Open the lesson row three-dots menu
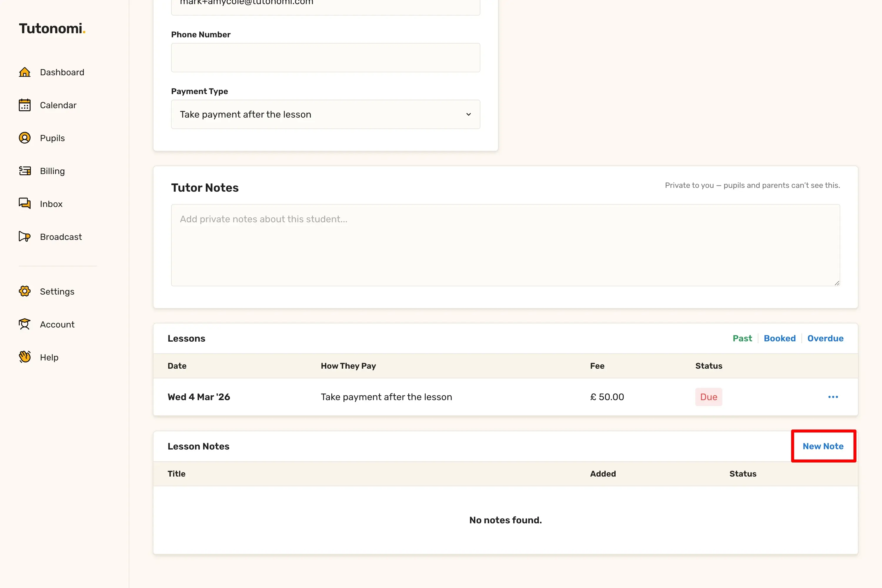Image resolution: width=882 pixels, height=588 pixels. [x=833, y=397]
